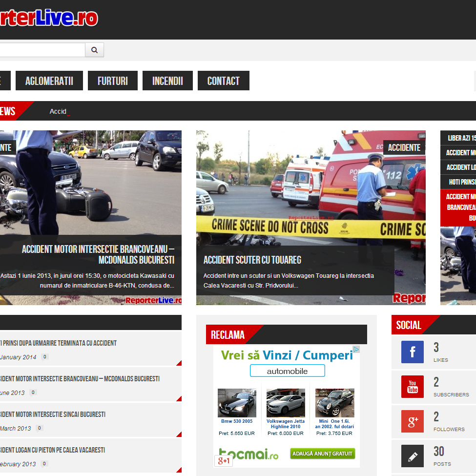Image resolution: width=476 pixels, height=476 pixels.
Task: Click the Accidente tag on the ambulance photo
Action: (x=404, y=147)
